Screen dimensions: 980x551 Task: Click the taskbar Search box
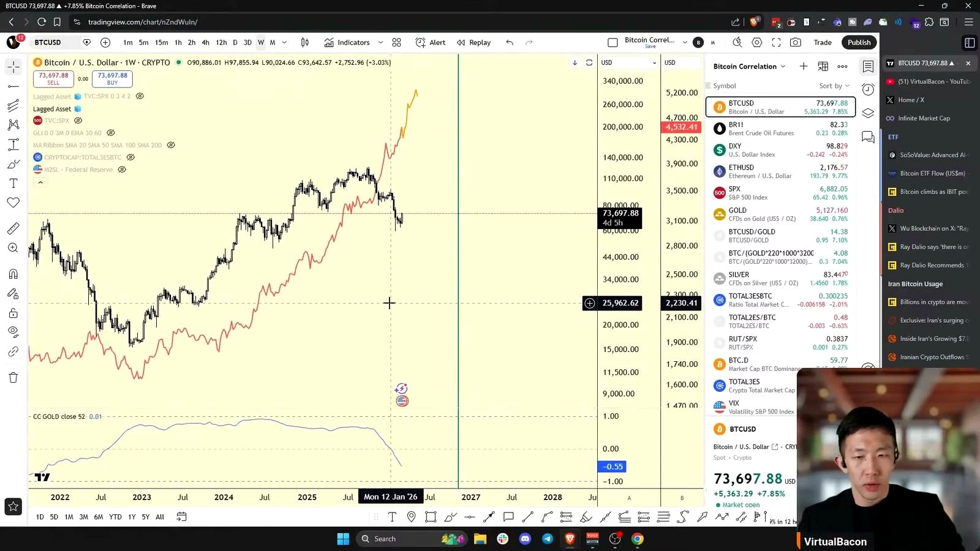(x=410, y=539)
